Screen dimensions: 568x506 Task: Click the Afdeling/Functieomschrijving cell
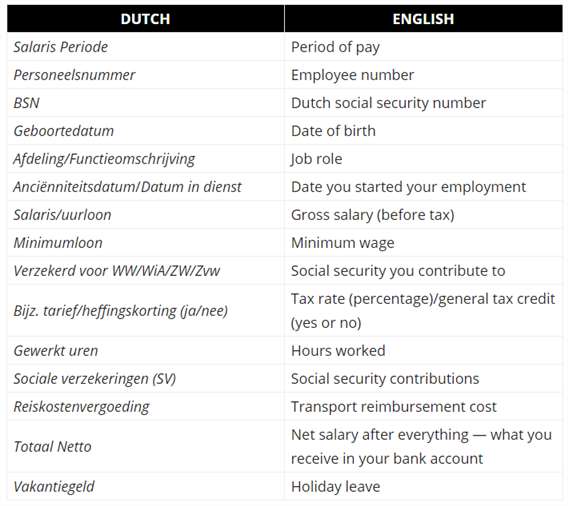pyautogui.click(x=146, y=159)
